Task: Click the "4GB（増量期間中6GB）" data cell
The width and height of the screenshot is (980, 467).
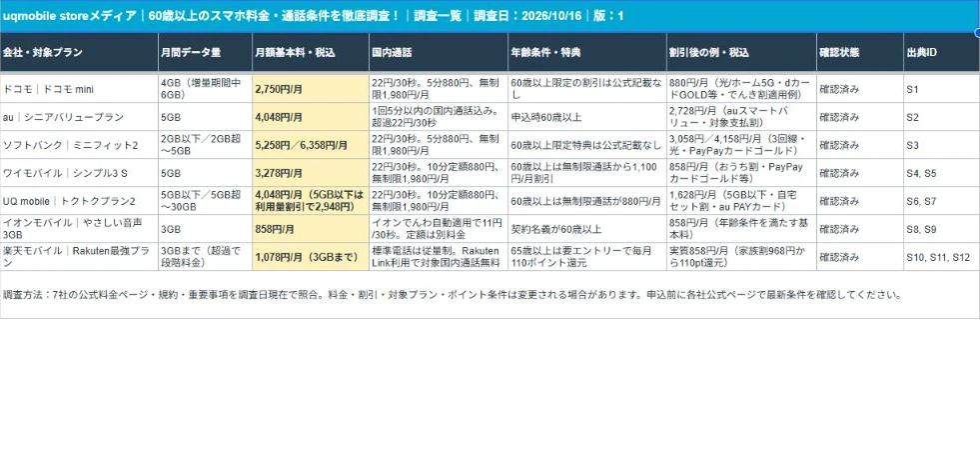Action: coord(205,89)
